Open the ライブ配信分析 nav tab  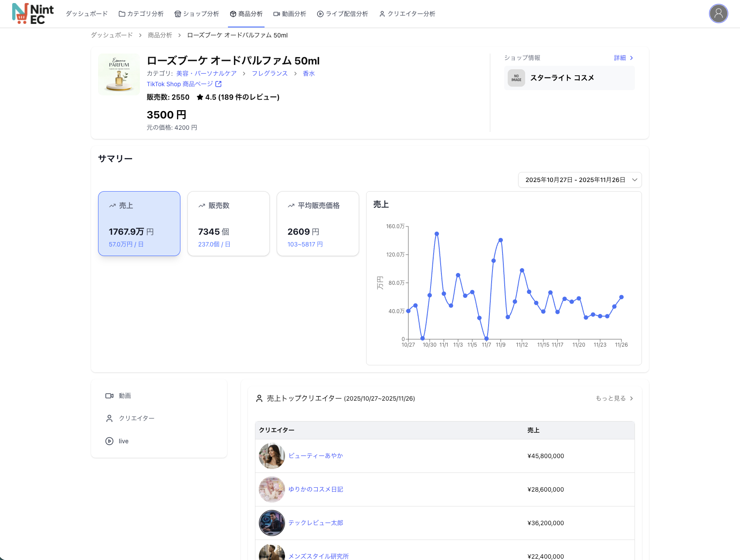click(x=343, y=14)
